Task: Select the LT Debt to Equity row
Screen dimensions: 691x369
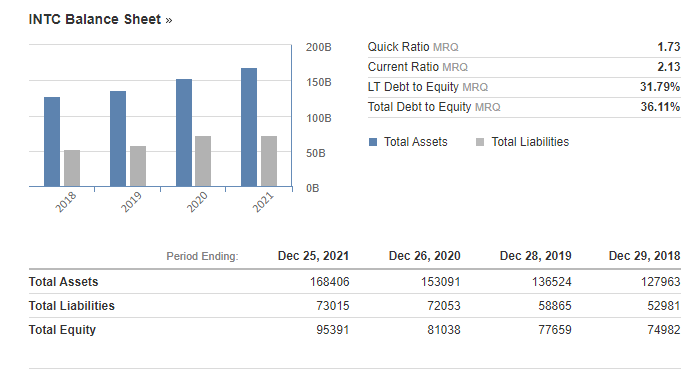Action: pyautogui.click(x=524, y=87)
